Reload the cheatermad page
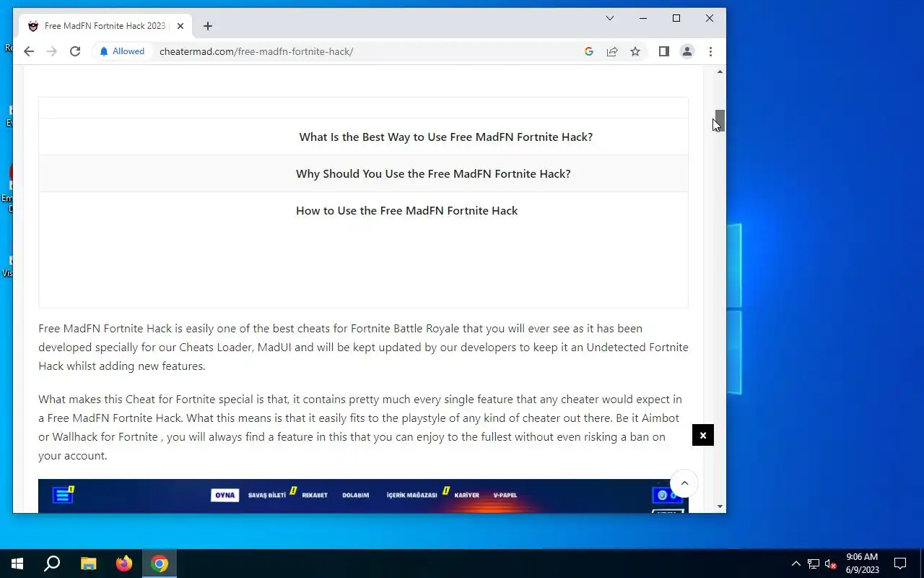The height and width of the screenshot is (578, 924). (x=75, y=51)
